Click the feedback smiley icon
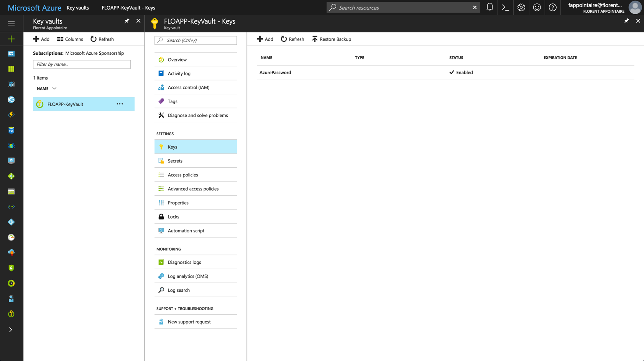This screenshot has width=644, height=361. pyautogui.click(x=537, y=7)
